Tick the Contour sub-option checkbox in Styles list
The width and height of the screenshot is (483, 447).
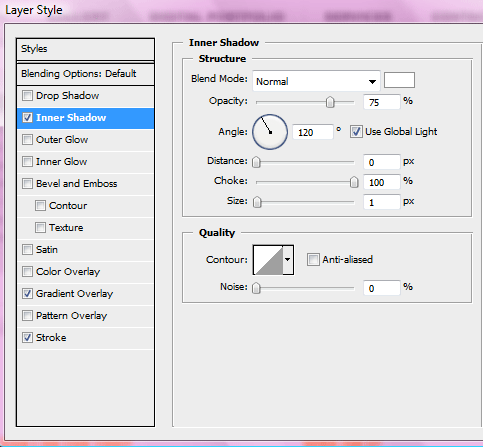point(40,206)
